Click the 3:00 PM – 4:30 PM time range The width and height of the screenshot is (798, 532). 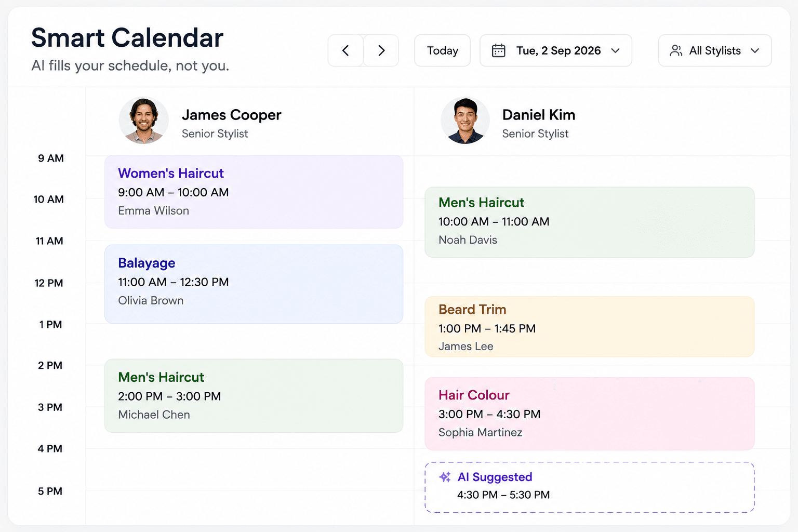[489, 414]
